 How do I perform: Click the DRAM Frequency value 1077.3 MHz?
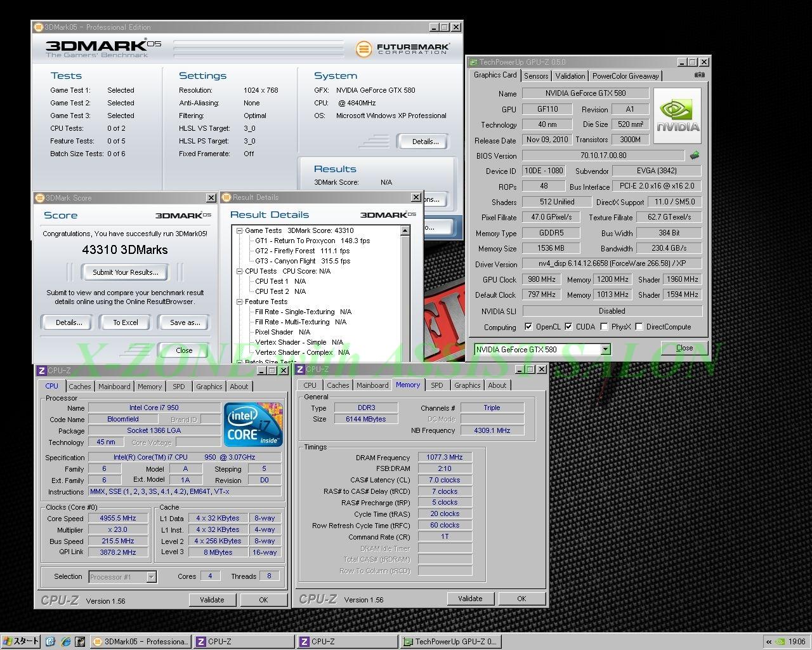coord(445,457)
